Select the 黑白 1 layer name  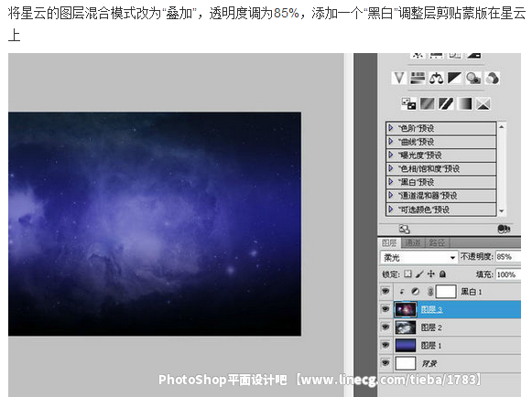pyautogui.click(x=472, y=292)
